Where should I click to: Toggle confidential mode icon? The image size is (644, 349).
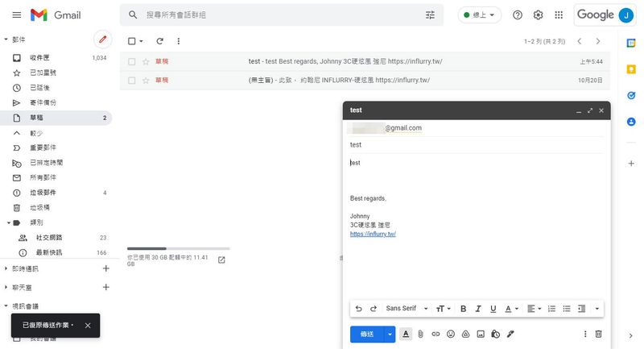click(x=495, y=334)
